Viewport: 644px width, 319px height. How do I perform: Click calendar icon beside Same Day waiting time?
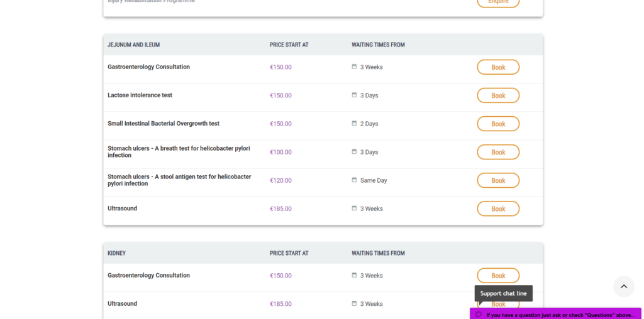point(354,180)
